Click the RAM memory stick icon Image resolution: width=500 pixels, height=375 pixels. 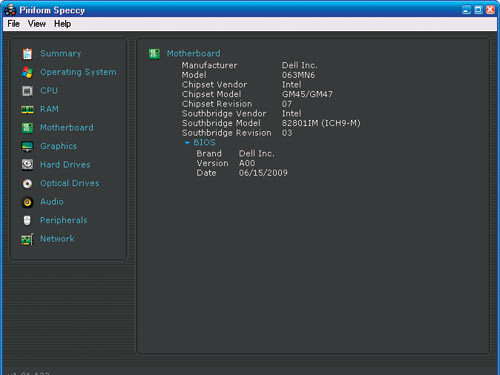pyautogui.click(x=27, y=109)
